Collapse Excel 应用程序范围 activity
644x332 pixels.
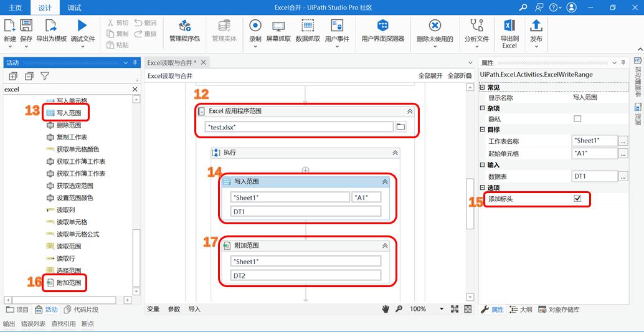(x=409, y=111)
